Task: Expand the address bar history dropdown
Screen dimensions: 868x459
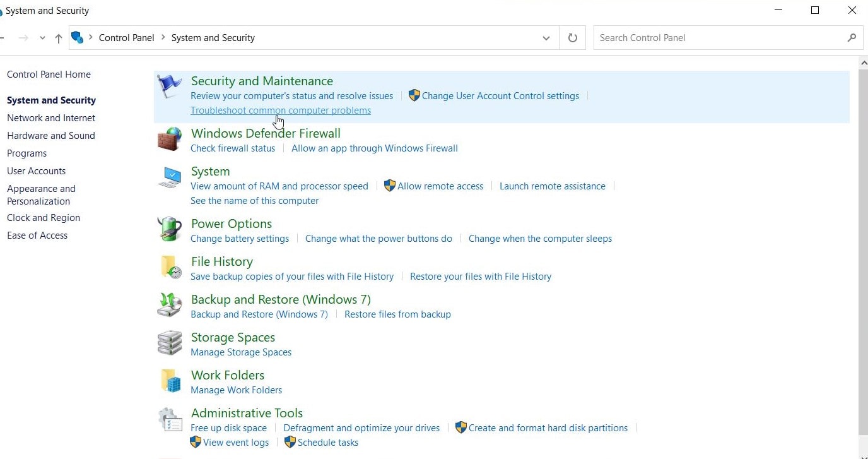Action: [x=546, y=38]
